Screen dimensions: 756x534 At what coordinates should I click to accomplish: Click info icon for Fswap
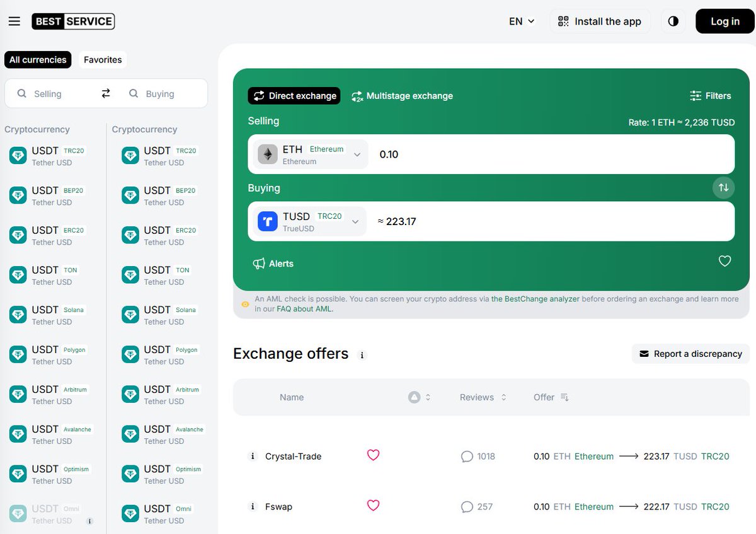pyautogui.click(x=253, y=507)
